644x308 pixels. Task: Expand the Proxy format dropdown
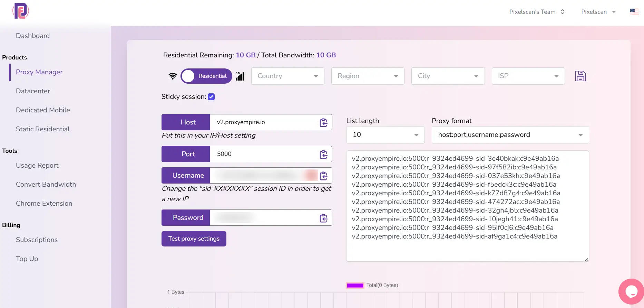(510, 135)
